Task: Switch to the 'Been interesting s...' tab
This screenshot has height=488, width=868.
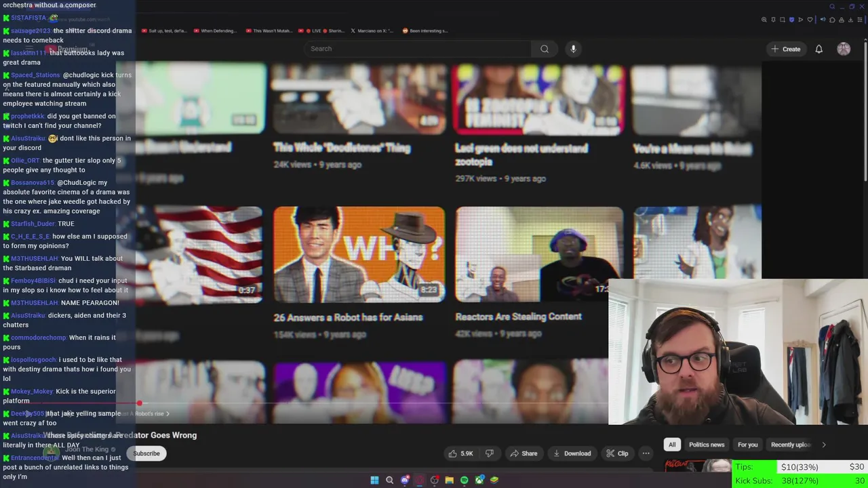Action: [425, 30]
